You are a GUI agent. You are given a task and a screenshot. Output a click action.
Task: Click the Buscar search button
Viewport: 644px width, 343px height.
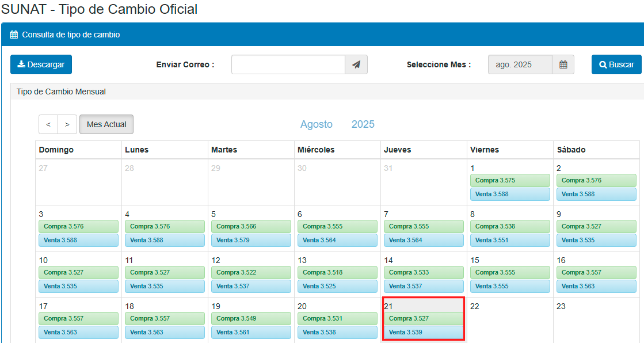pos(616,64)
